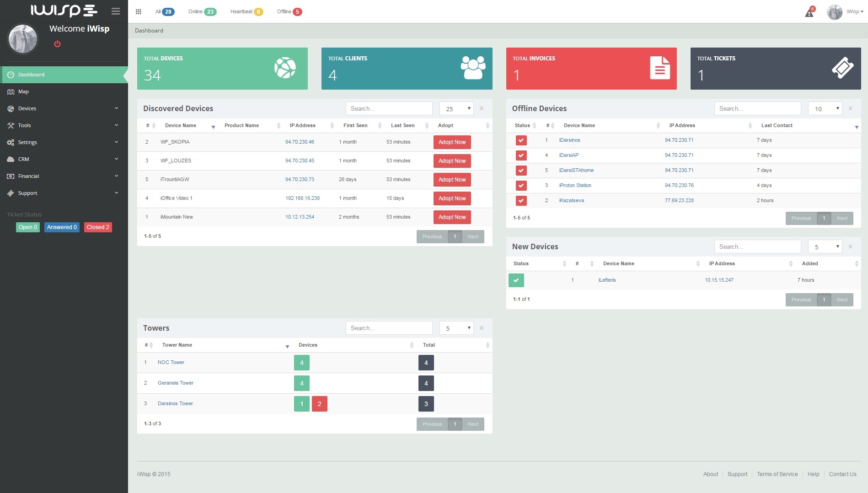Screen dimensions: 868x493
Task: Click Adopt Now for WF_SKOPIA
Action: pos(452,142)
